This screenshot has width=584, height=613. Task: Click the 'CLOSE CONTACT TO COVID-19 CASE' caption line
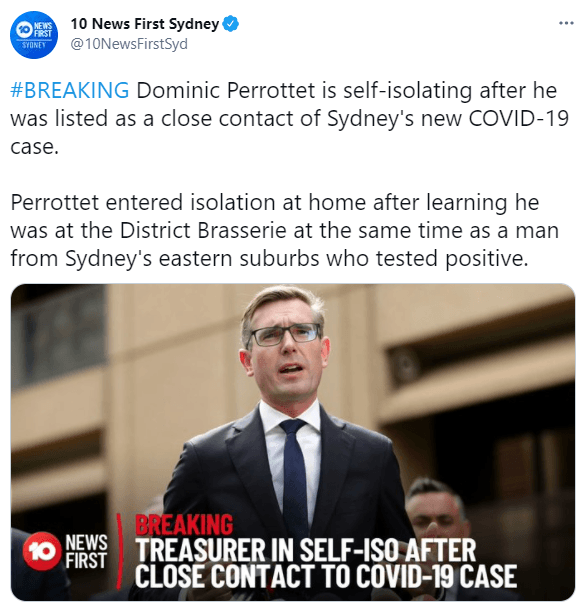point(326,576)
